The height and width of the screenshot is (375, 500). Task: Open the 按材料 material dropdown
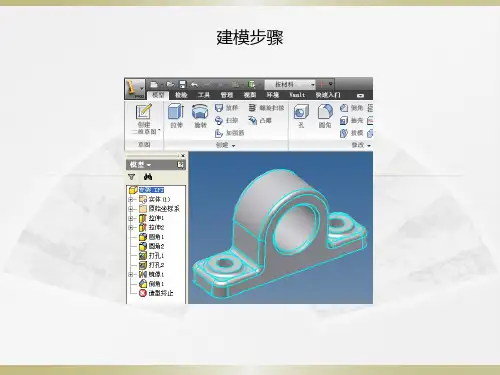[290, 85]
